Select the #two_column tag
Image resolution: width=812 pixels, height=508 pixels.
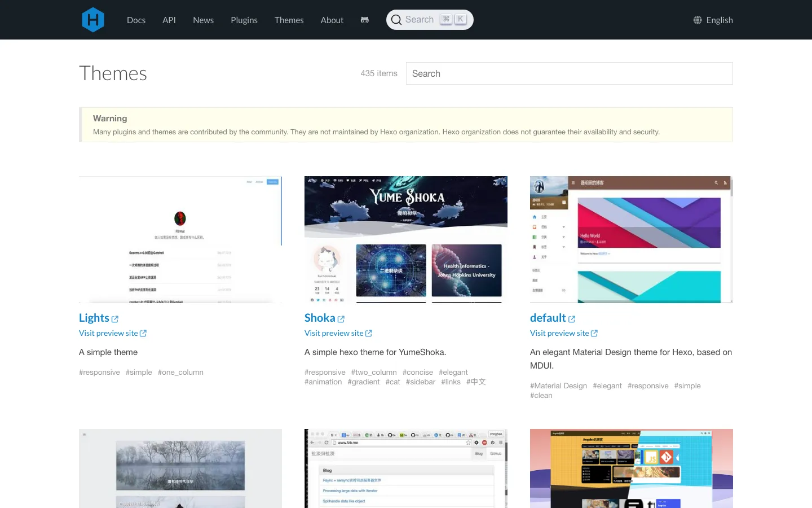tap(374, 372)
